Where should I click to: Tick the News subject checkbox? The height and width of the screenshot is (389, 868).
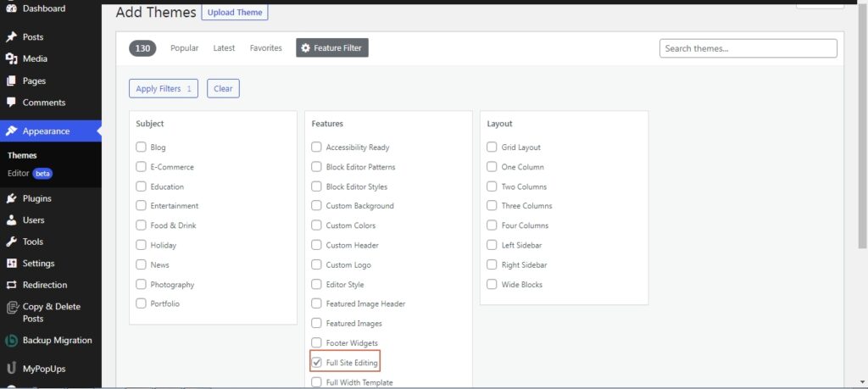coord(142,264)
